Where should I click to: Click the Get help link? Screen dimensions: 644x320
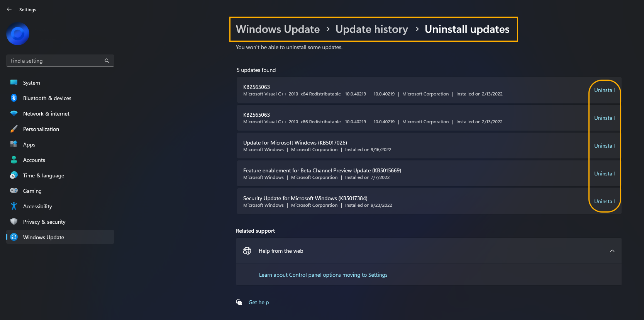(259, 302)
